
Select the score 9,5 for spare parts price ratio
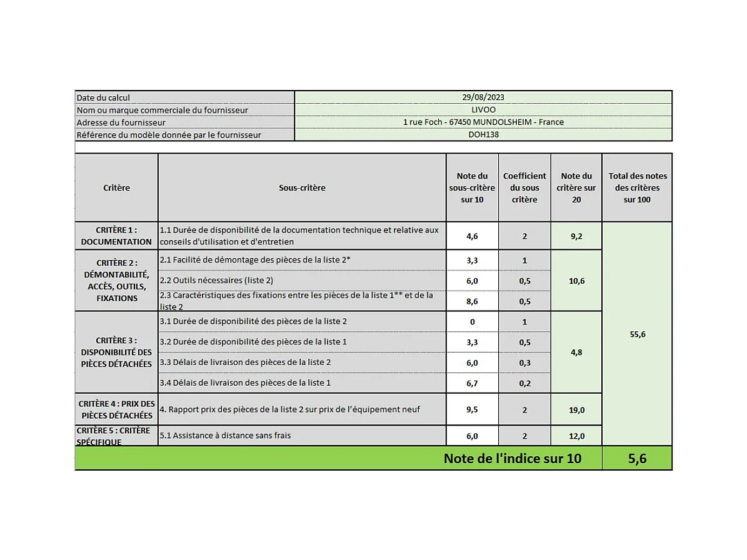472,410
